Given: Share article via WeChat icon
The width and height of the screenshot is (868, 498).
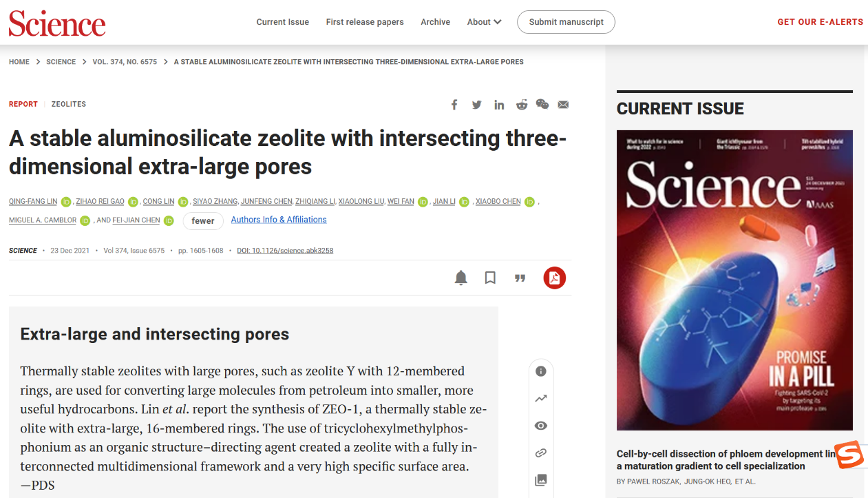Looking at the screenshot, I should [542, 105].
